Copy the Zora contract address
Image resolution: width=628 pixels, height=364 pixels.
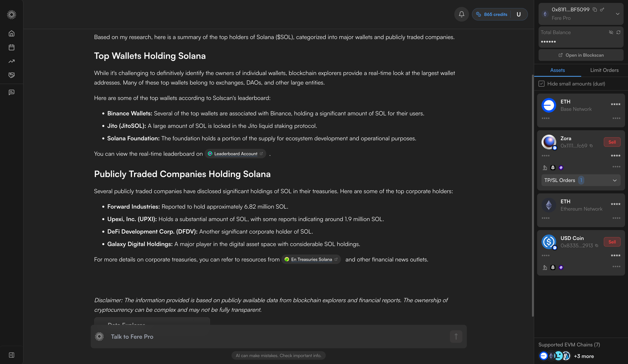click(591, 146)
